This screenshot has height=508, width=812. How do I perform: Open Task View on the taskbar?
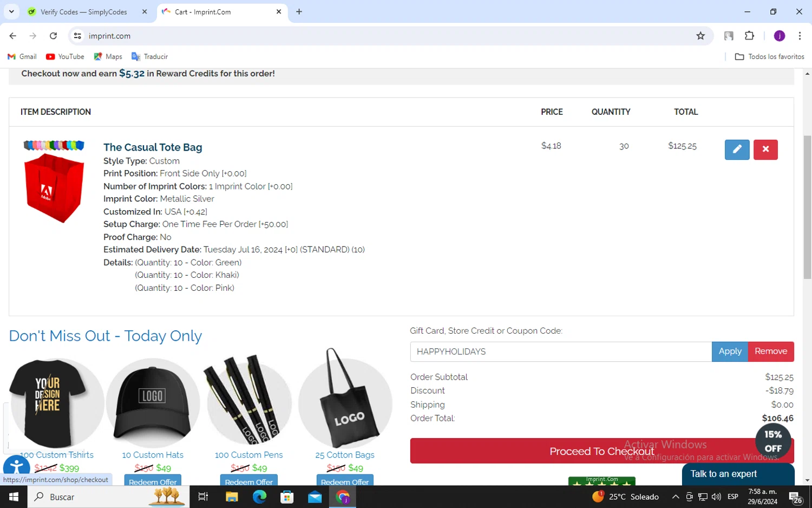pos(203,497)
